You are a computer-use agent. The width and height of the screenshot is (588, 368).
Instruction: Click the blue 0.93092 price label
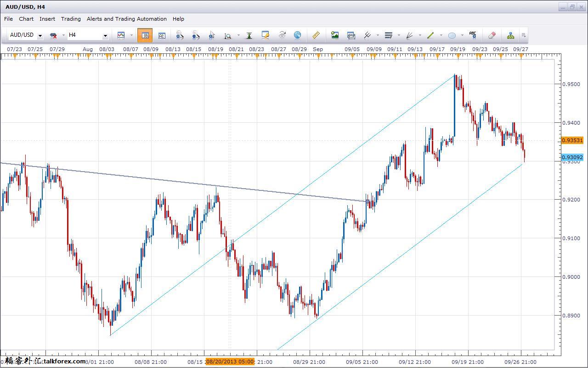pos(572,157)
